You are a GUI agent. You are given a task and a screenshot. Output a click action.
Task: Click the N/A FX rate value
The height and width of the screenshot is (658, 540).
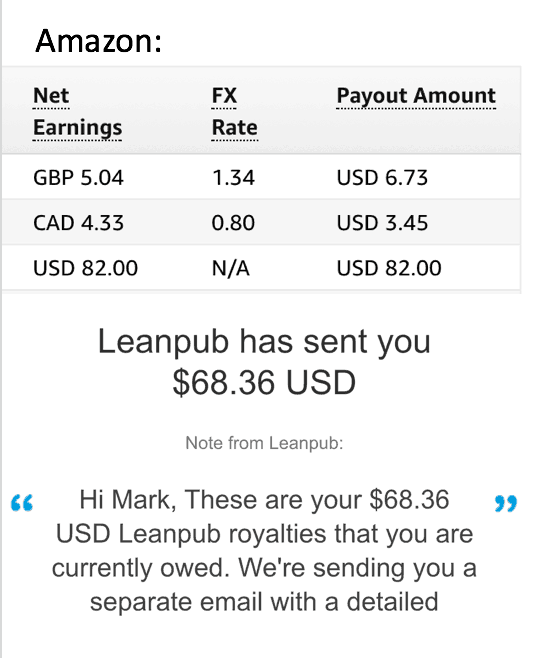point(231,268)
